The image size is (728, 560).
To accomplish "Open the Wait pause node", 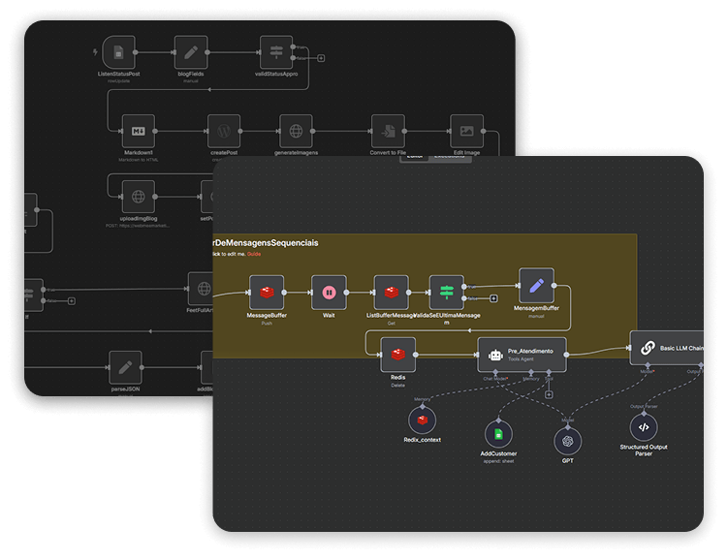I will (x=329, y=292).
